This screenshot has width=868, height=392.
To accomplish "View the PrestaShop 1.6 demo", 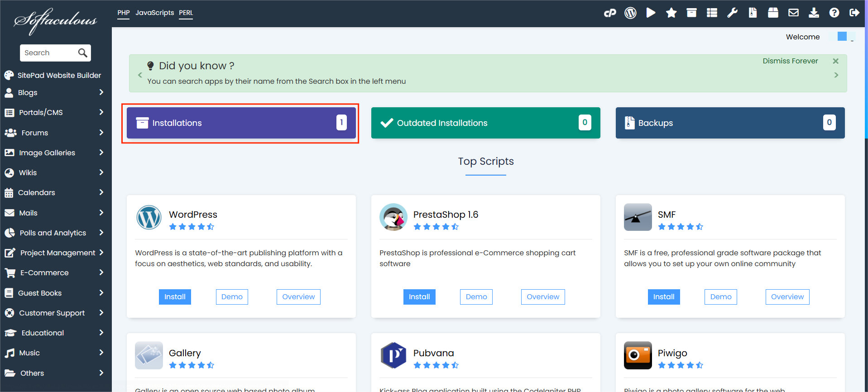I will coord(476,297).
